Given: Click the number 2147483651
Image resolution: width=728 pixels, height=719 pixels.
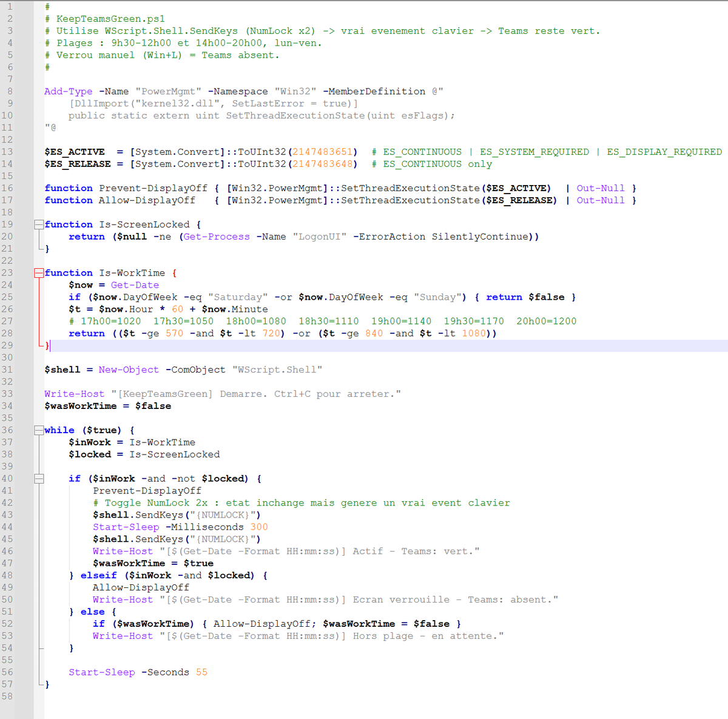Looking at the screenshot, I should pyautogui.click(x=323, y=152).
